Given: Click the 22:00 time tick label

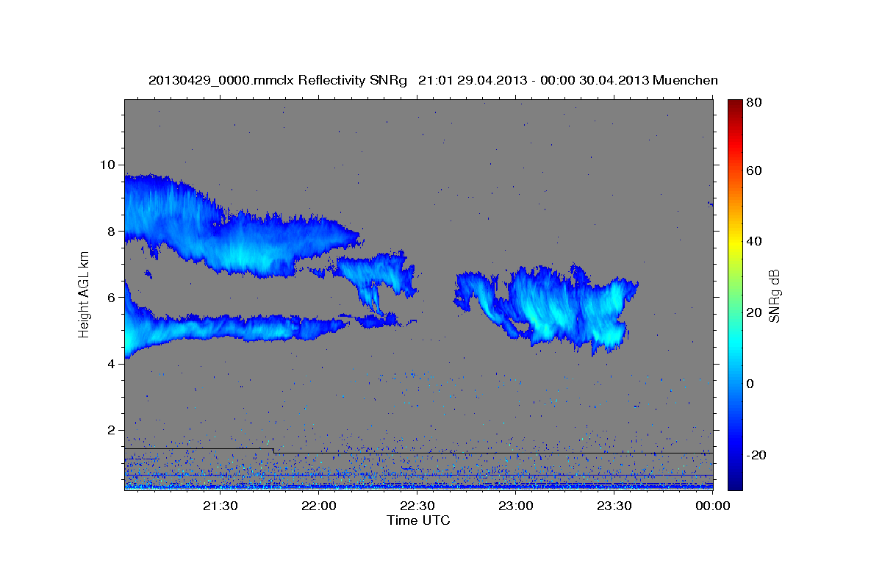Looking at the screenshot, I should pyautogui.click(x=319, y=506).
